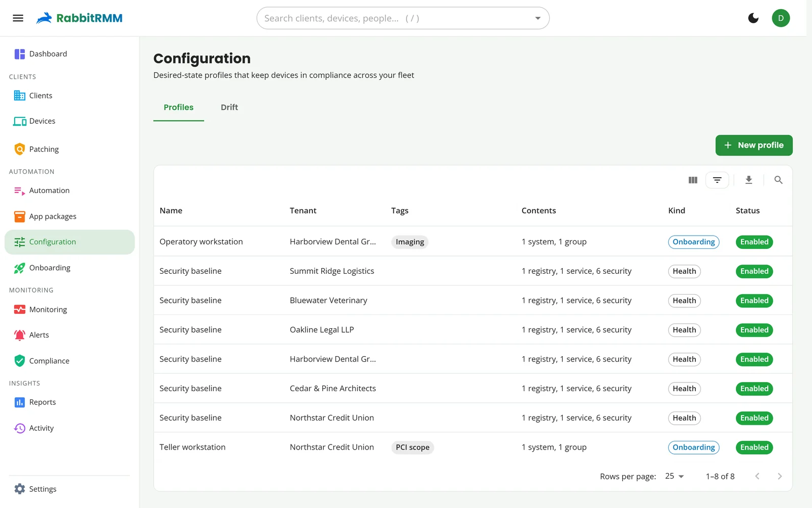This screenshot has height=508, width=812.
Task: Go to the previous page arrow
Action: click(x=757, y=476)
